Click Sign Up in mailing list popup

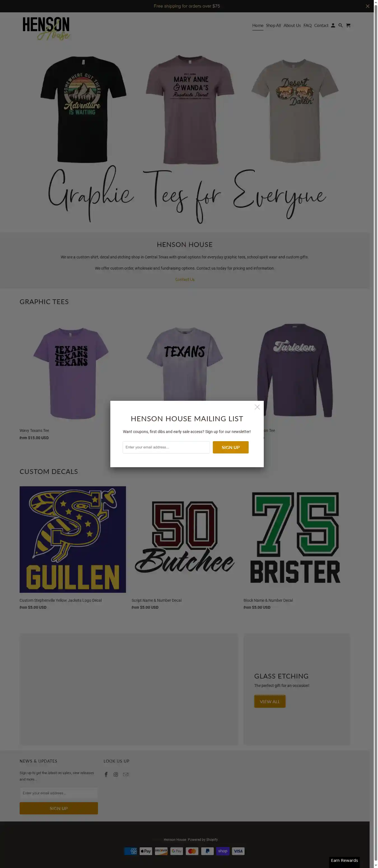(x=230, y=447)
